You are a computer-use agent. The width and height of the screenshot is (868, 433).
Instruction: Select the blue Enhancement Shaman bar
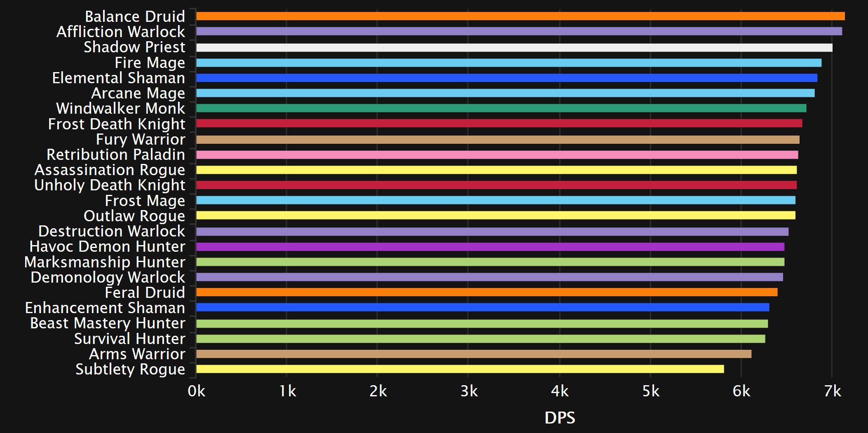(x=483, y=307)
